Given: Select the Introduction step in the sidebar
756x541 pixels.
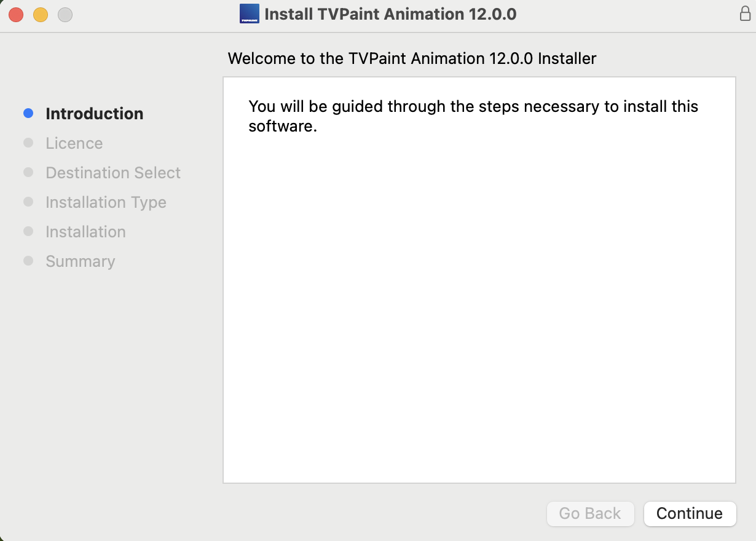Looking at the screenshot, I should click(x=94, y=114).
